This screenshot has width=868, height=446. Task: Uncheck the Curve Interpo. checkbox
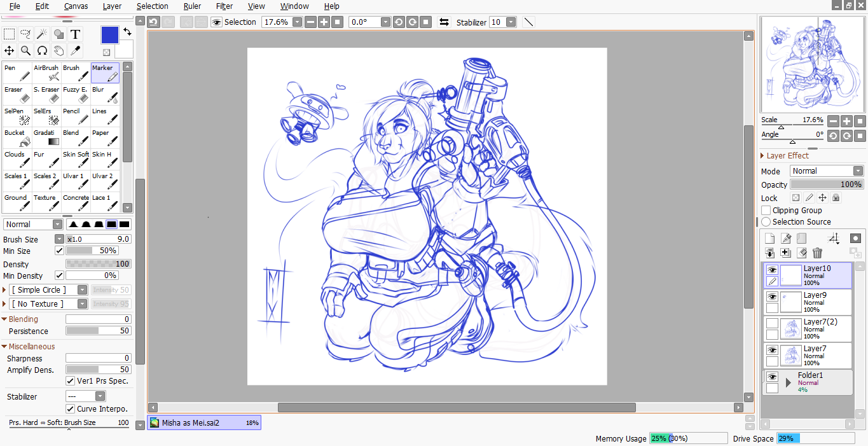point(71,408)
